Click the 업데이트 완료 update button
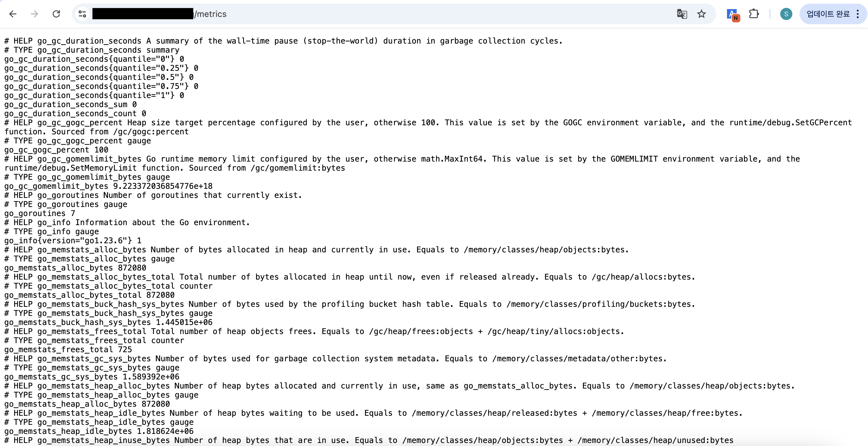This screenshot has width=868, height=446. point(828,14)
